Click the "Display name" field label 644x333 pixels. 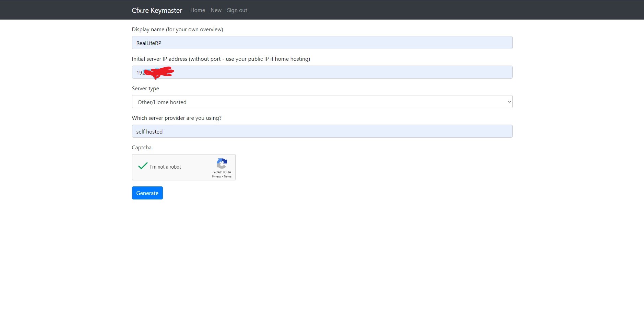(x=177, y=30)
